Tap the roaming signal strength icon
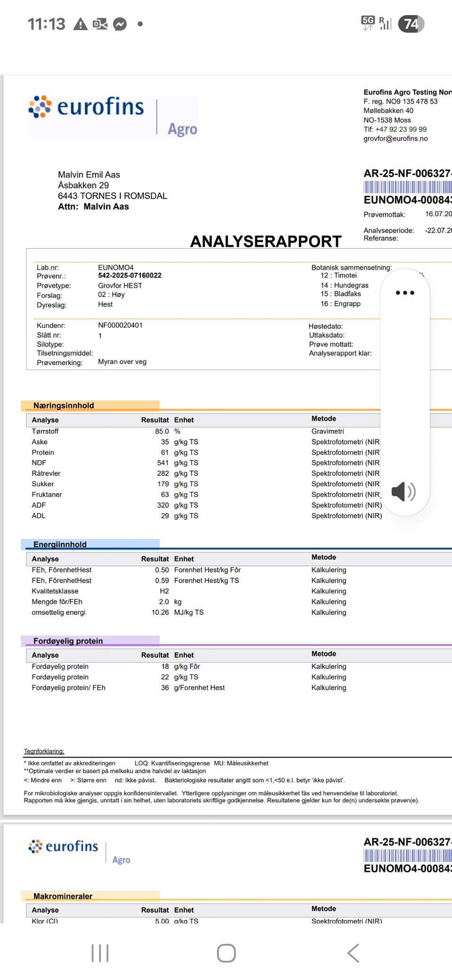 point(385,23)
